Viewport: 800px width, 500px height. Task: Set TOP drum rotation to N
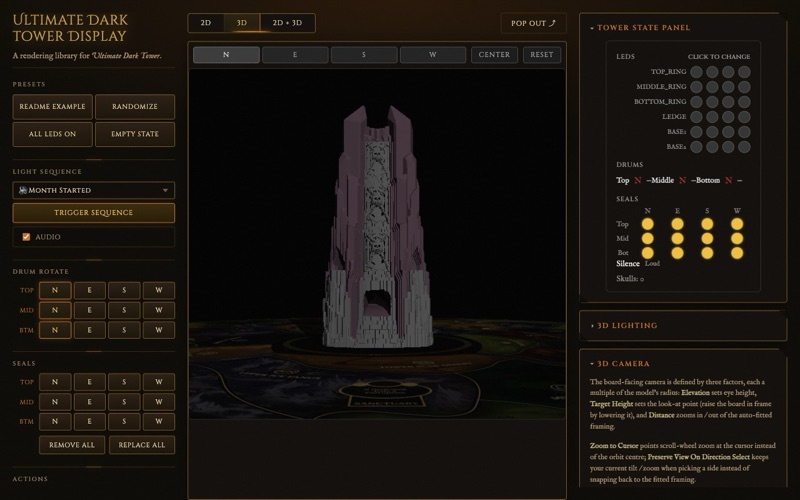point(55,290)
